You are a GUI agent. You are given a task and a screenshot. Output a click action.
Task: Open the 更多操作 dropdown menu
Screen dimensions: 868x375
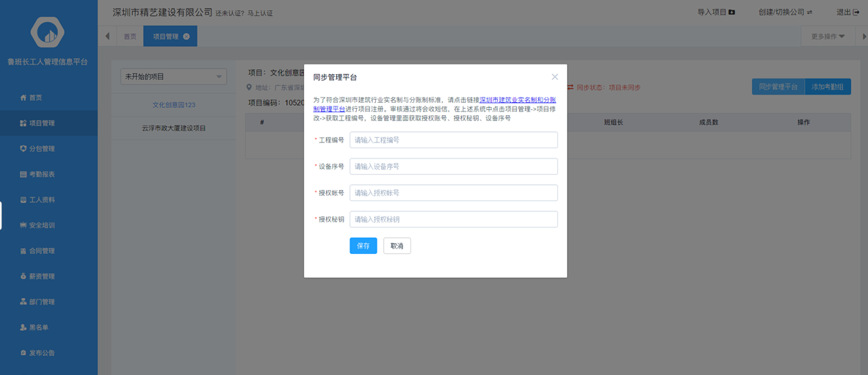(828, 37)
